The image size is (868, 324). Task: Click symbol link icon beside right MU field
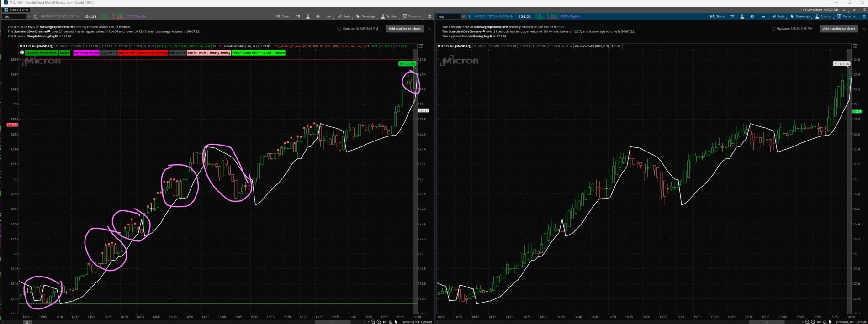click(x=470, y=16)
